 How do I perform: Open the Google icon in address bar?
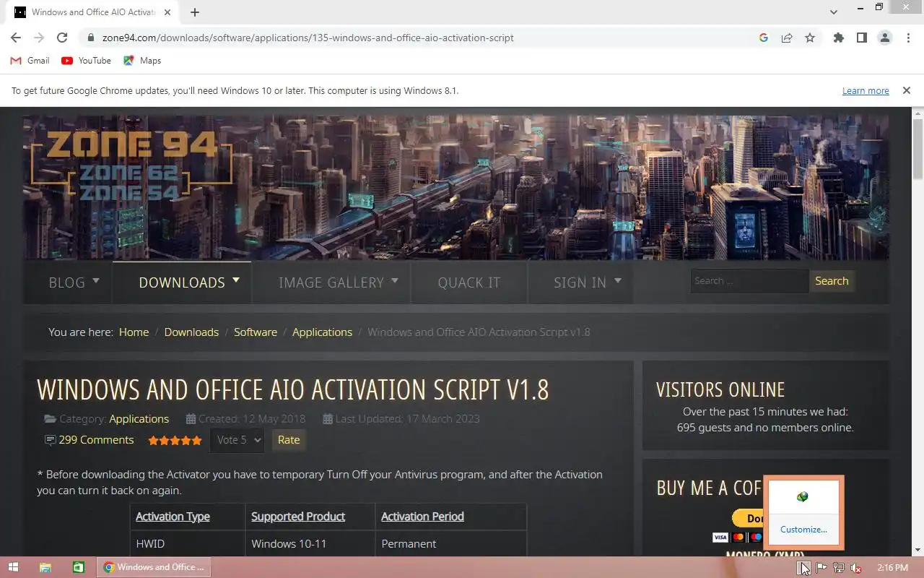point(764,38)
